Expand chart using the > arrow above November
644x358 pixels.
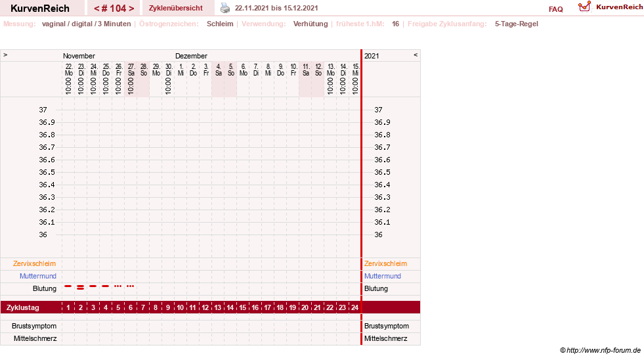tap(5, 55)
